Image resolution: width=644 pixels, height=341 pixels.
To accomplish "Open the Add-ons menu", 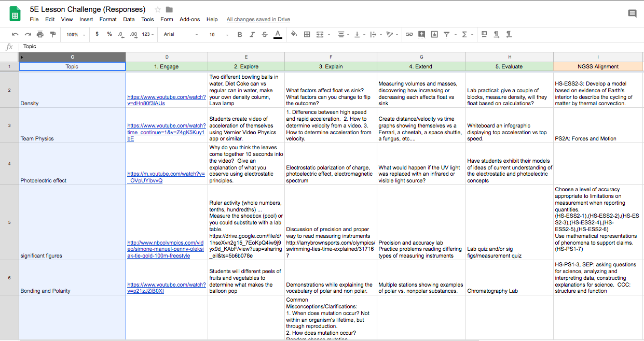I will click(x=189, y=19).
